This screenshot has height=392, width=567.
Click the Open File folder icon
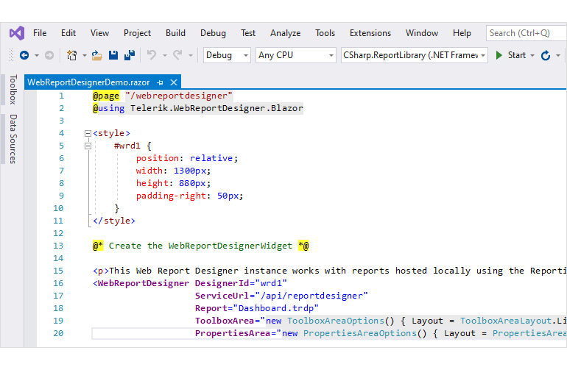pos(96,55)
